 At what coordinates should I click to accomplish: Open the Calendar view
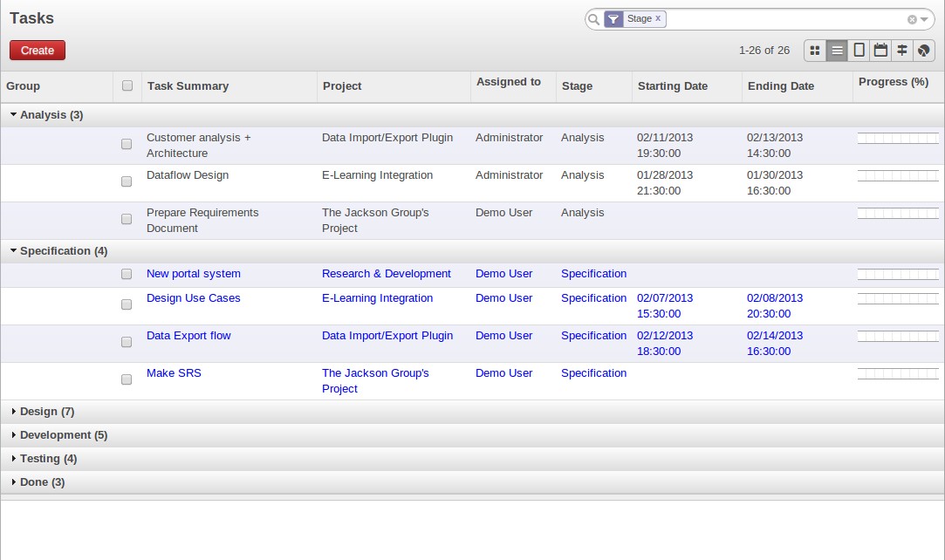[x=880, y=51]
